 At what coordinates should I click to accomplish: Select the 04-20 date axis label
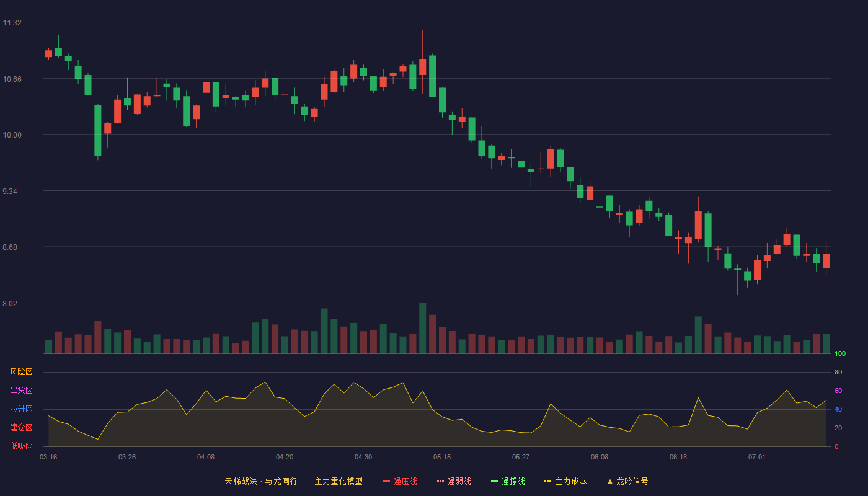pos(285,457)
